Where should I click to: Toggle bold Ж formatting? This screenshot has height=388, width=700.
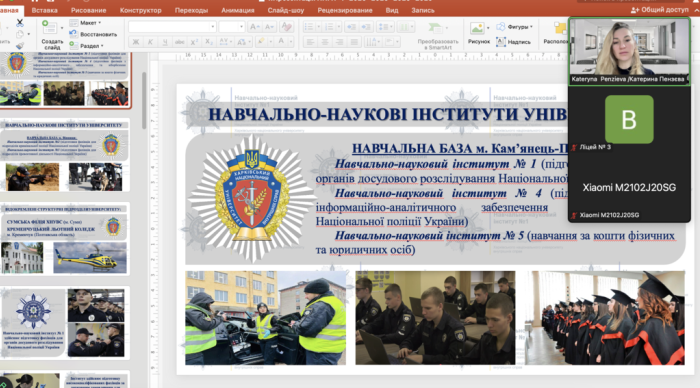(x=136, y=42)
